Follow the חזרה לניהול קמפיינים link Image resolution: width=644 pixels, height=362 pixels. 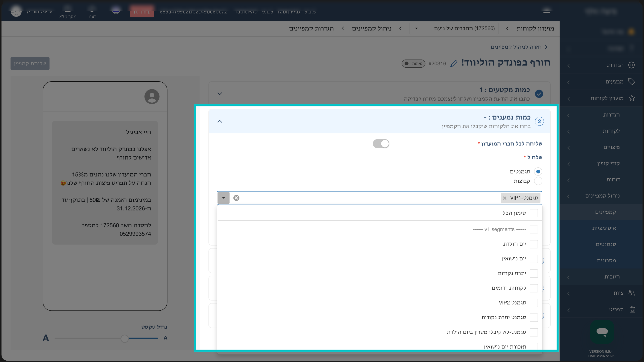[516, 47]
